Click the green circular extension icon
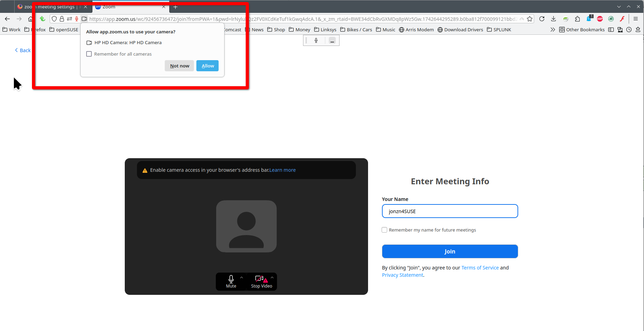 (611, 19)
